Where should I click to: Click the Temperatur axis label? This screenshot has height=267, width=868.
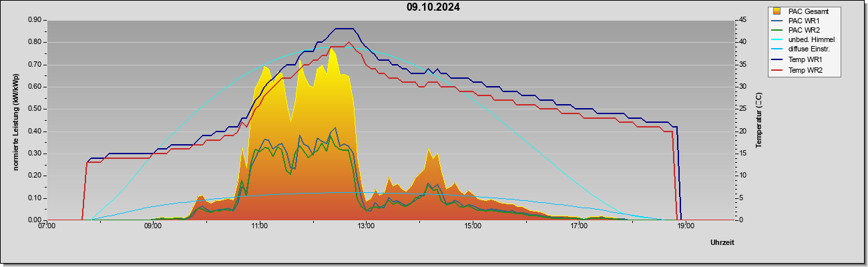tap(759, 120)
